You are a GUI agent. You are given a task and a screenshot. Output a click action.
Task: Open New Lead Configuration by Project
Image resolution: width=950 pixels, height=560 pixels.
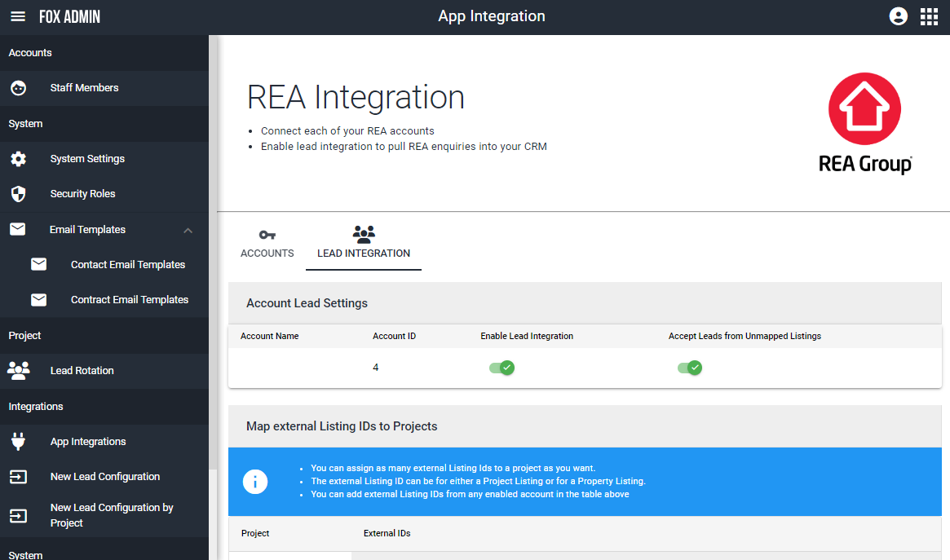point(111,515)
